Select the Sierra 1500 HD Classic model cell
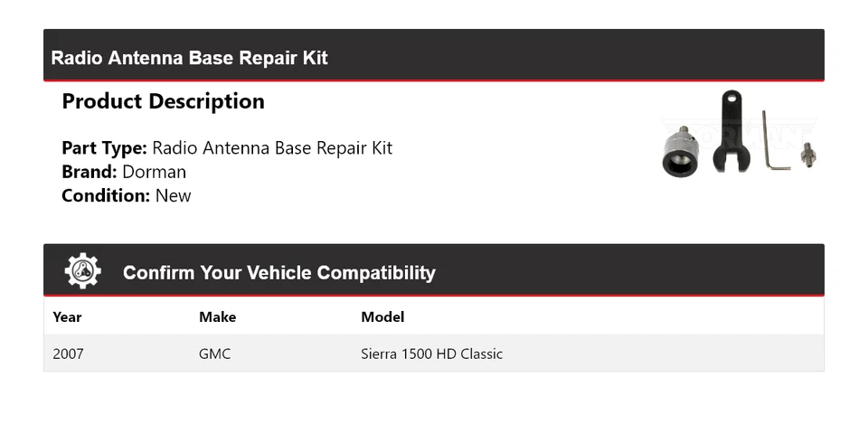868x434 pixels. click(x=431, y=354)
